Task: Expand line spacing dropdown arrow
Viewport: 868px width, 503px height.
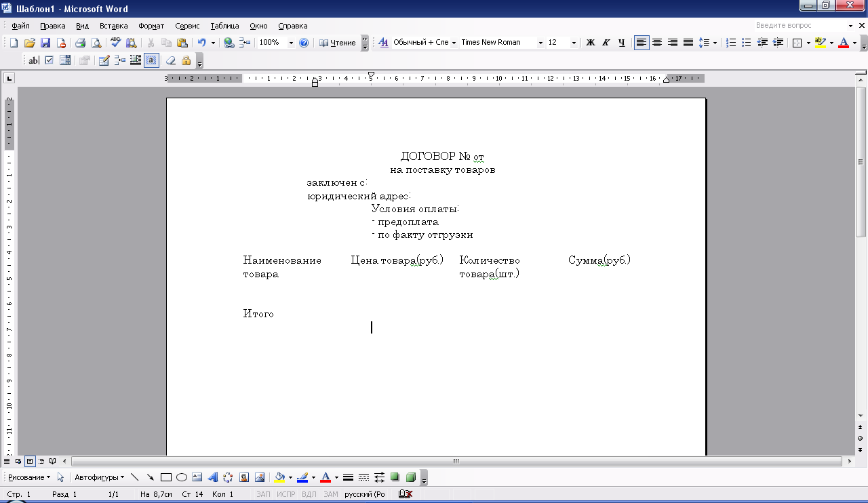Action: tap(715, 43)
